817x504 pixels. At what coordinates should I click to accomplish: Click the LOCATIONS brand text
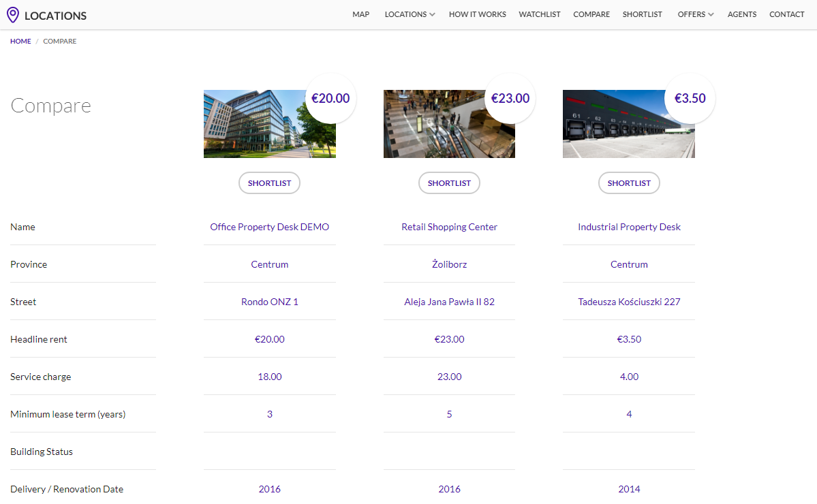coord(55,16)
